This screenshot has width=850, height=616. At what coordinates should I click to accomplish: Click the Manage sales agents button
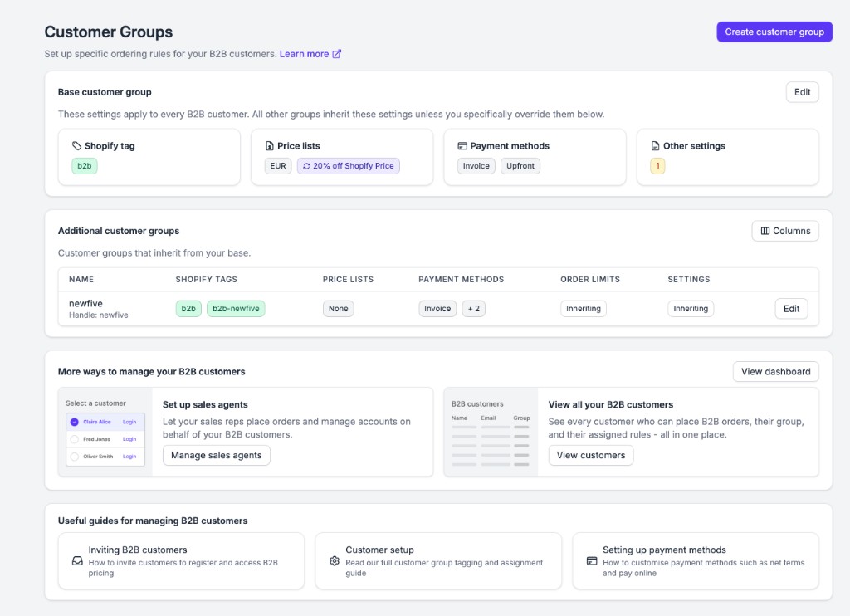click(217, 456)
